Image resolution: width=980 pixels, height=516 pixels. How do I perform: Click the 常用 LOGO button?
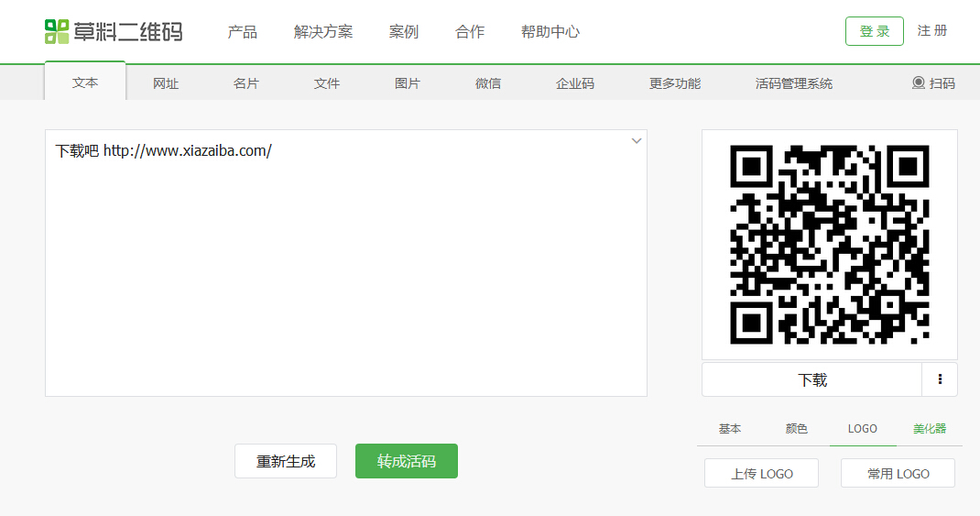click(x=898, y=474)
